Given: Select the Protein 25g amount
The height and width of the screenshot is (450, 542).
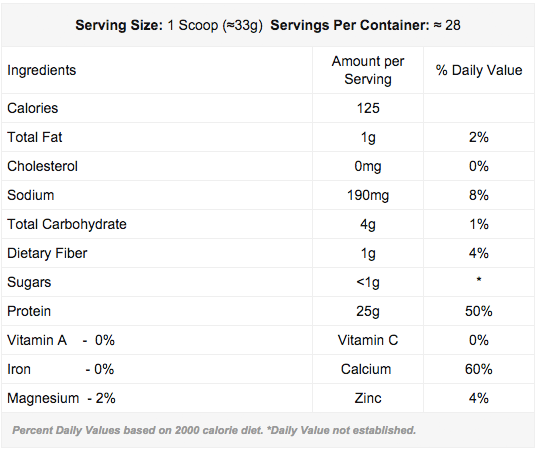Looking at the screenshot, I should tap(368, 311).
